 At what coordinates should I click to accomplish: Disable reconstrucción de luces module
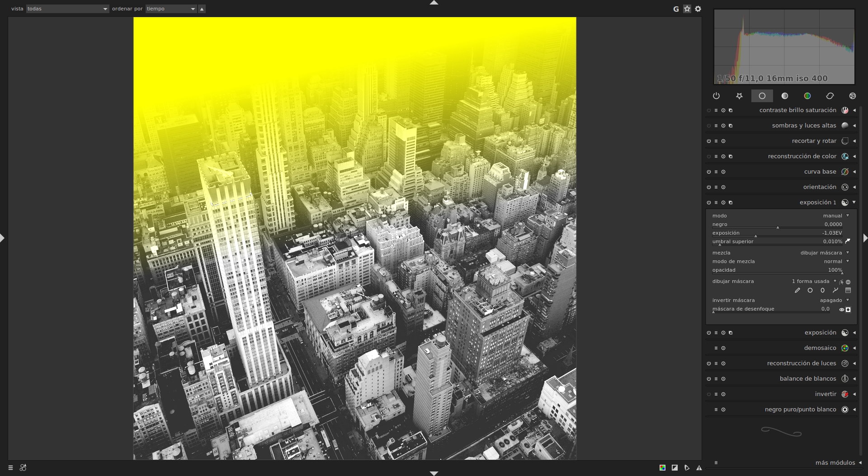(x=709, y=363)
